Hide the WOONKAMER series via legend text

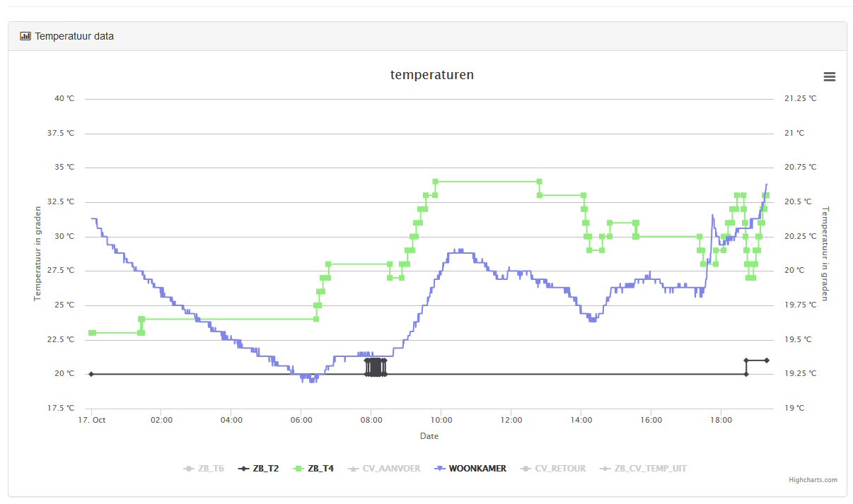tap(477, 469)
